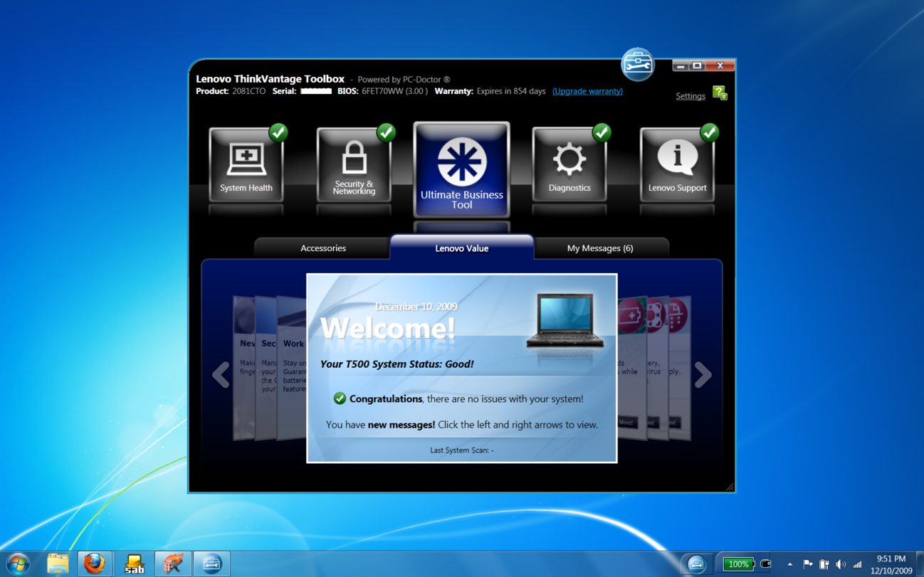Click 'Expires in 854 days' warranty text
Screen dimensions: 924x577
(511, 91)
